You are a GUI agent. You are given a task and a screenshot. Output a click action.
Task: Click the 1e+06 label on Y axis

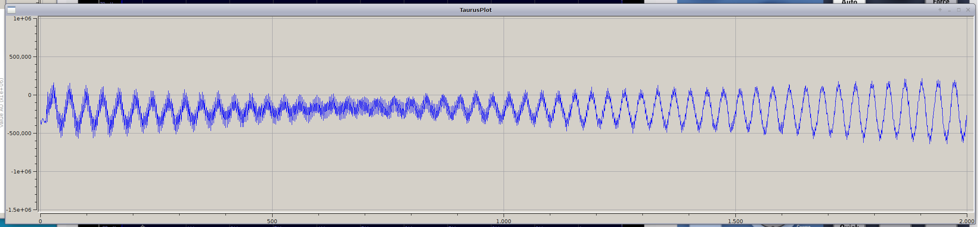coord(23,19)
